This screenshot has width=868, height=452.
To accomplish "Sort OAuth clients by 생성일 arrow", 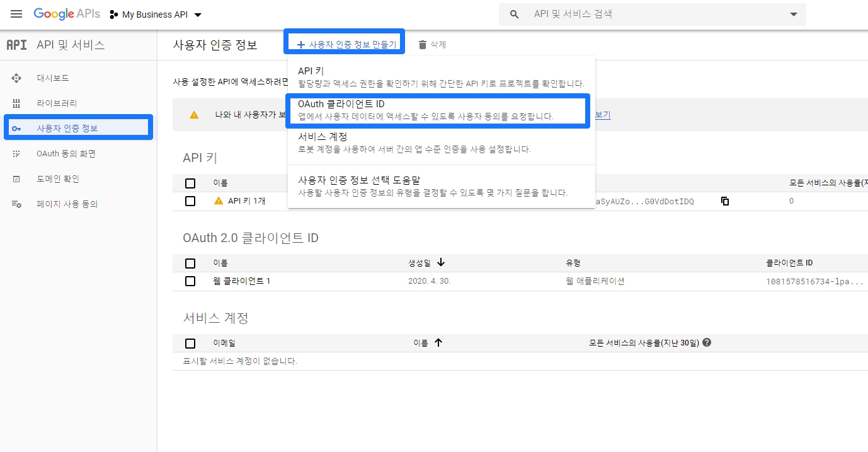I will point(441,262).
